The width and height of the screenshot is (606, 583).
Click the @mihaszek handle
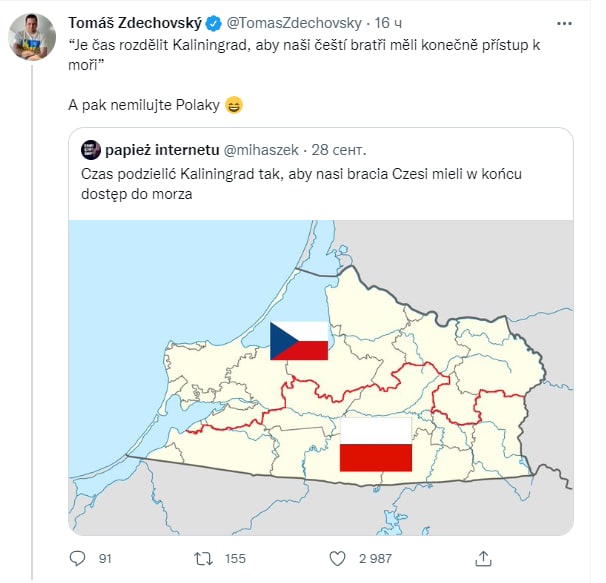261,150
